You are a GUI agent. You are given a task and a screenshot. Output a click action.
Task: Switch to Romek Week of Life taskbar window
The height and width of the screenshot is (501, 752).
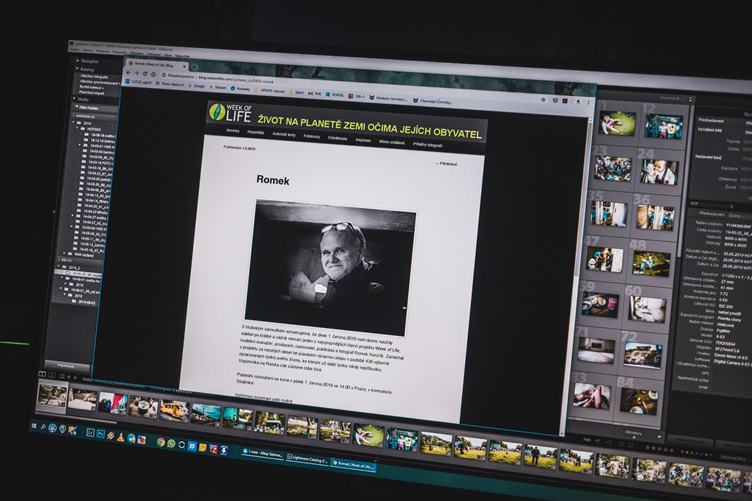click(353, 466)
